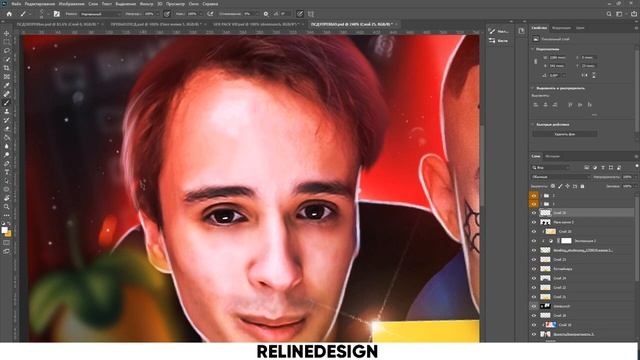Open the collapsed Brush Settings panel
The height and width of the screenshot is (360, 640).
[499, 31]
